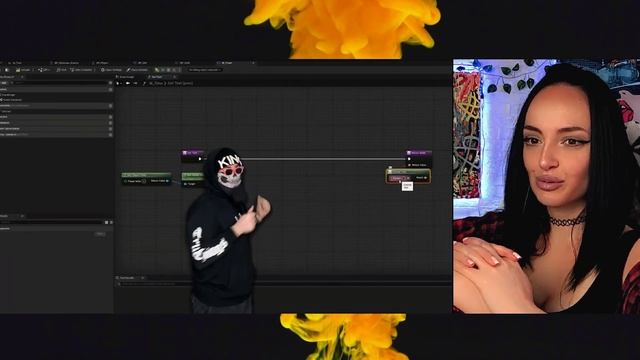Click the Save icon in the blueprint toolbar
Image resolution: width=640 pixels, height=360 pixels.
[x=6, y=70]
